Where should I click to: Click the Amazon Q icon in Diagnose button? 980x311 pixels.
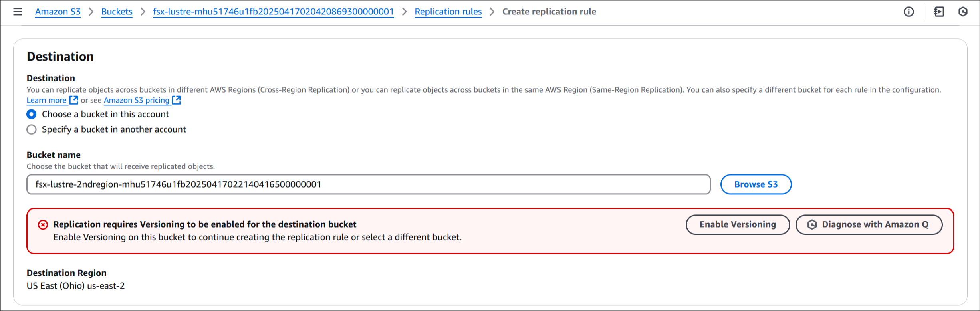pyautogui.click(x=812, y=225)
